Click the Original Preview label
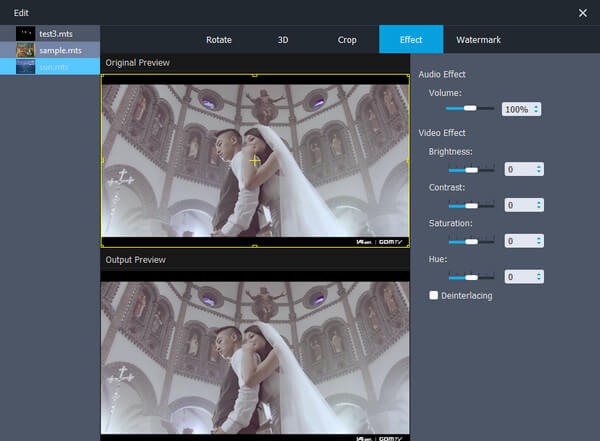This screenshot has height=441, width=600. click(137, 63)
